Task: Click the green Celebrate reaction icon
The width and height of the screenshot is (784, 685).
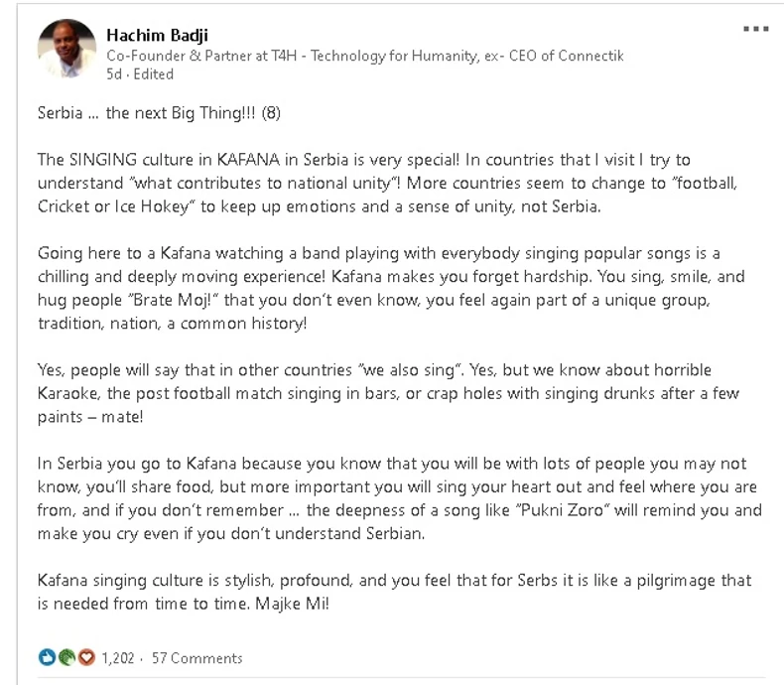Action: click(65, 657)
